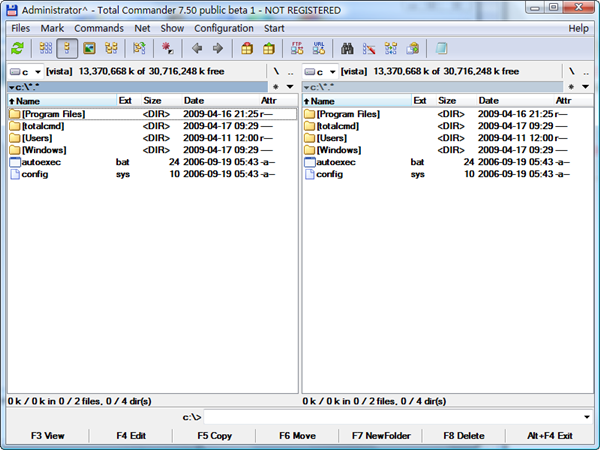Switch to thumbnail view mode

point(89,48)
